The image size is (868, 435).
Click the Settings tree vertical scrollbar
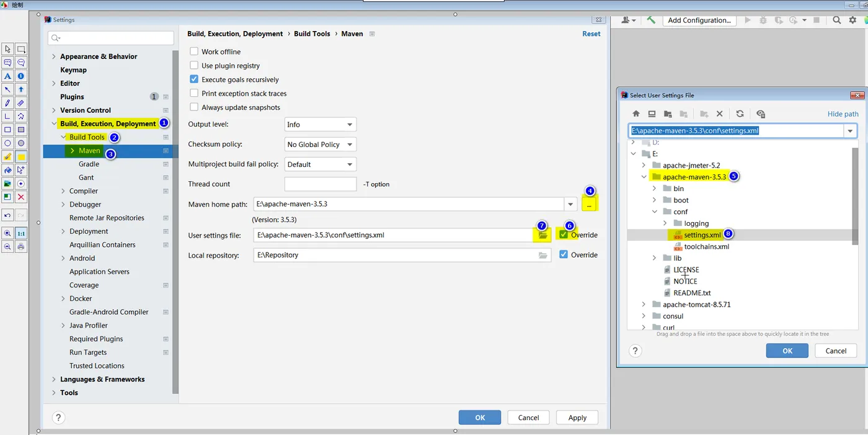tap(175, 222)
